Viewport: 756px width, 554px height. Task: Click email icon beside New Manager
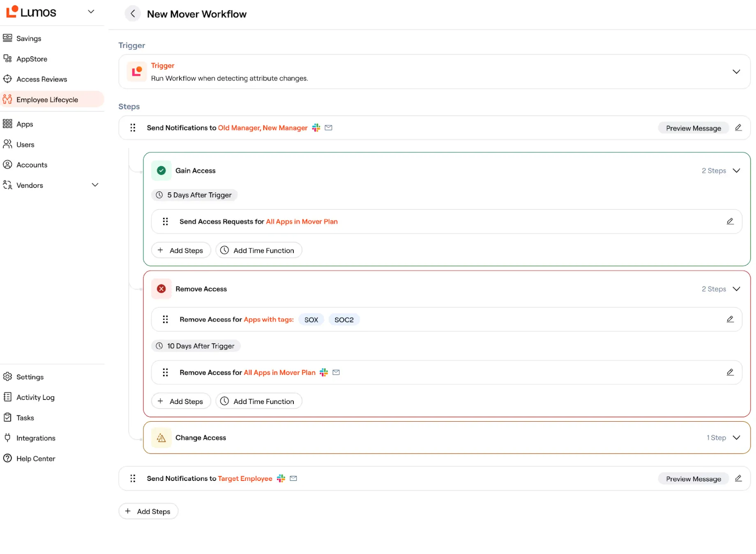click(328, 128)
